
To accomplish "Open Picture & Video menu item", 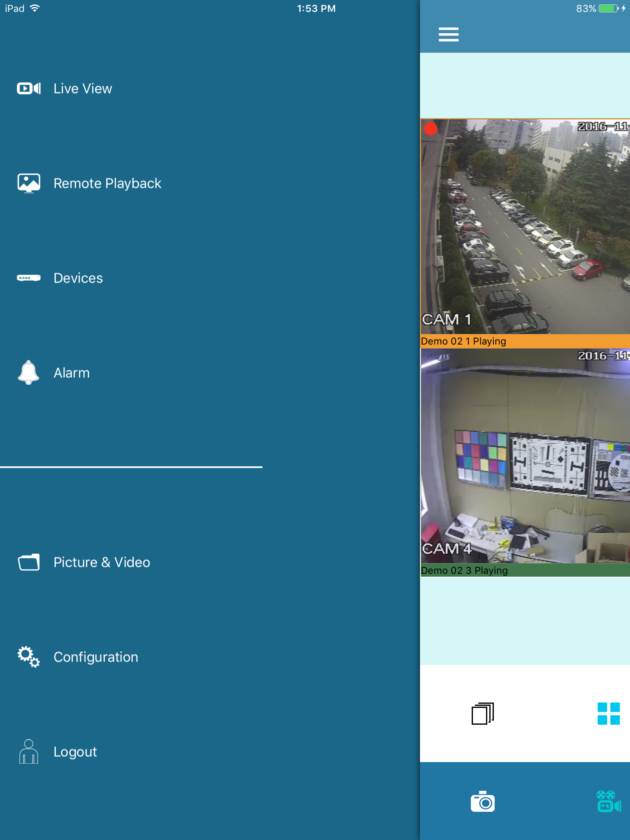I will pyautogui.click(x=102, y=562).
